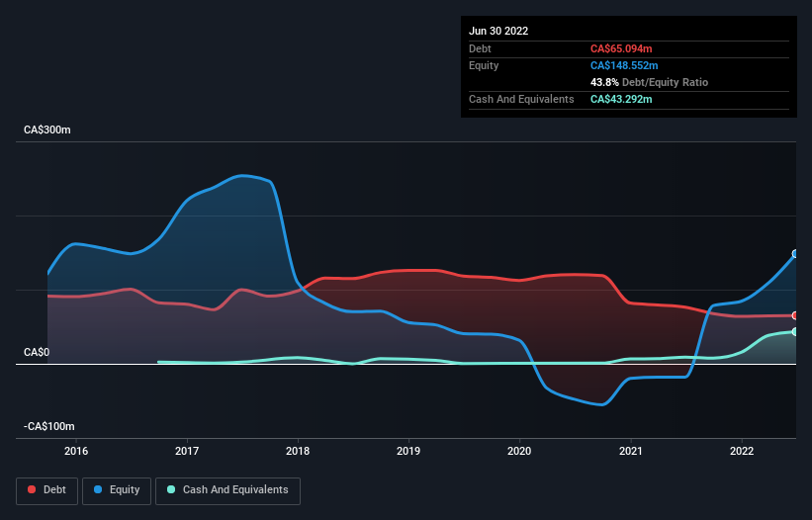Click the CA$43.292m cash value

coord(621,99)
